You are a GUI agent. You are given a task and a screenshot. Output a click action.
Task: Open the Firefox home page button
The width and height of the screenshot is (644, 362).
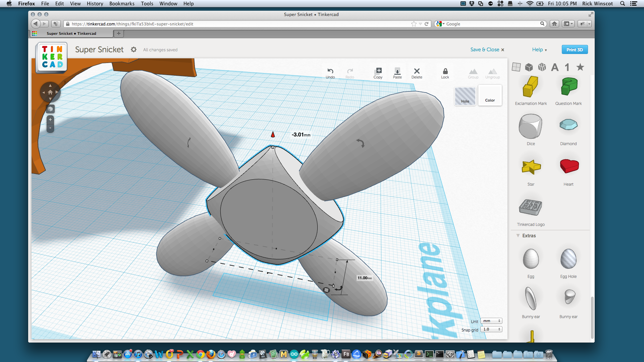click(554, 24)
